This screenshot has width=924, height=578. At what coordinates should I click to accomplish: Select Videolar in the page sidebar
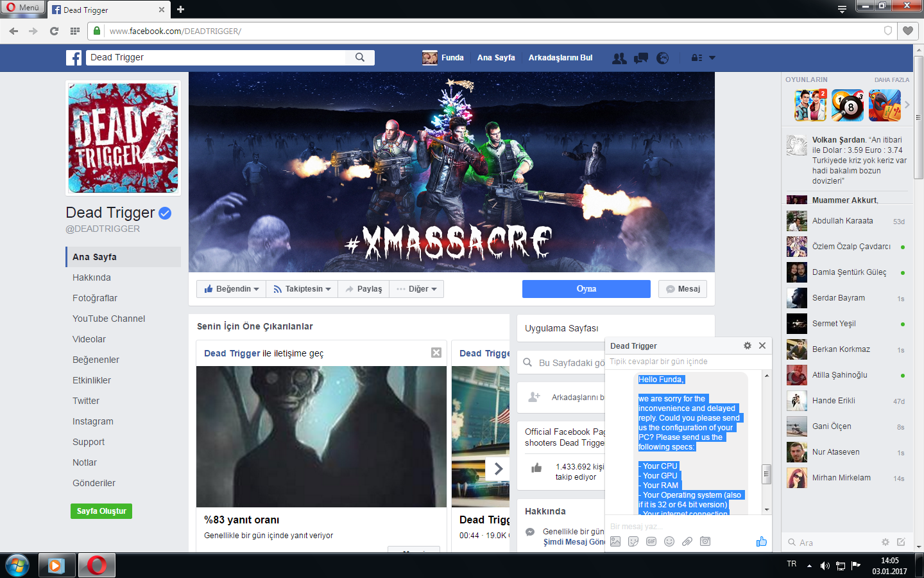coord(89,339)
